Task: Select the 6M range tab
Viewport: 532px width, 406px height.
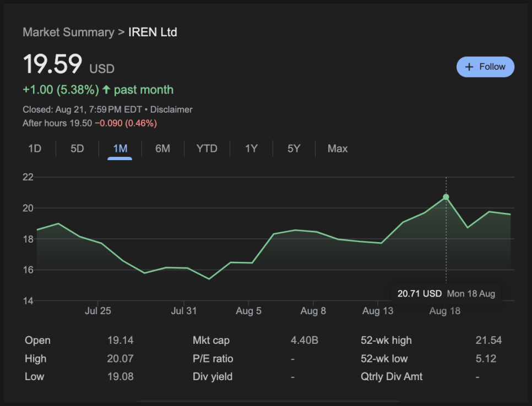Action: [x=162, y=149]
